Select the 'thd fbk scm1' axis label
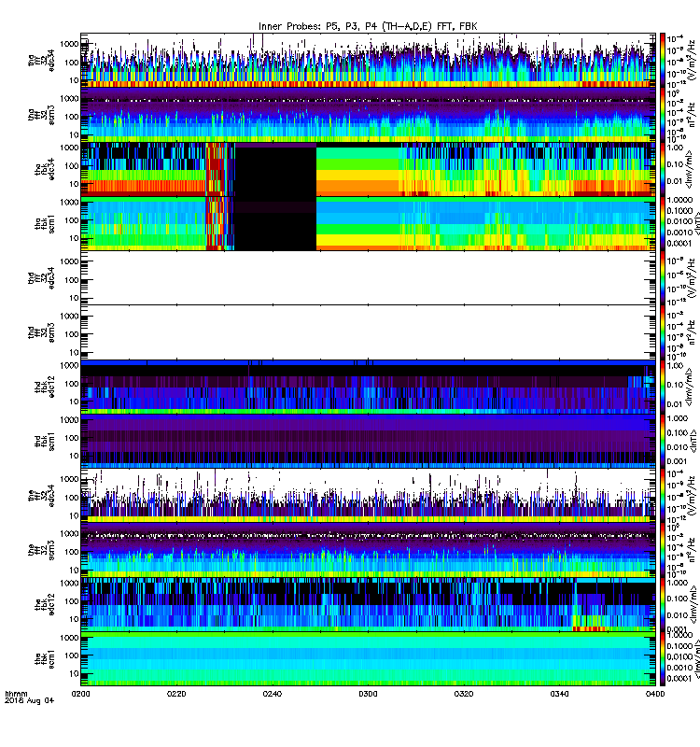Viewport: 700px width, 747px height. click(x=45, y=442)
